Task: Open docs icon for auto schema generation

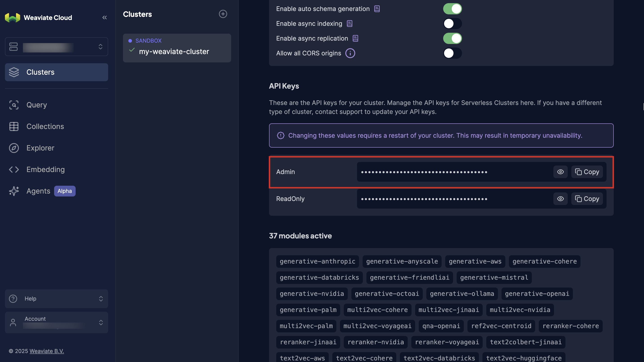Action: (377, 9)
